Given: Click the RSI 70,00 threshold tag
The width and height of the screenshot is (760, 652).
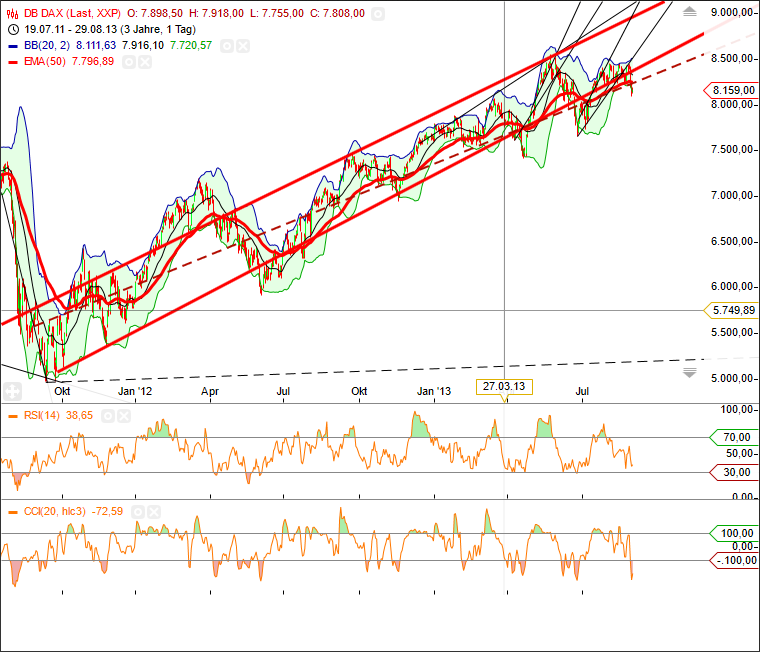Looking at the screenshot, I should pos(735,437).
